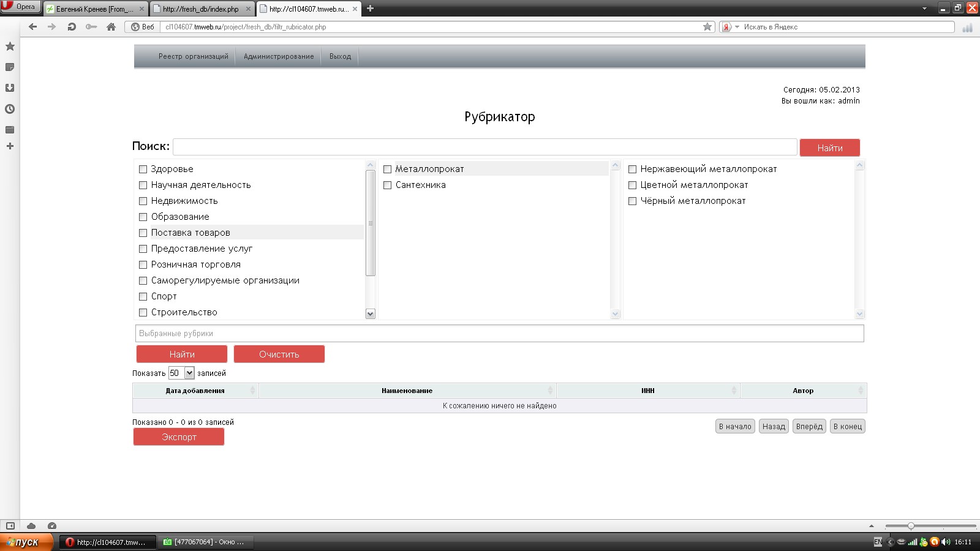980x551 pixels.
Task: Click the volume icon in system tray
Action: coord(946,542)
